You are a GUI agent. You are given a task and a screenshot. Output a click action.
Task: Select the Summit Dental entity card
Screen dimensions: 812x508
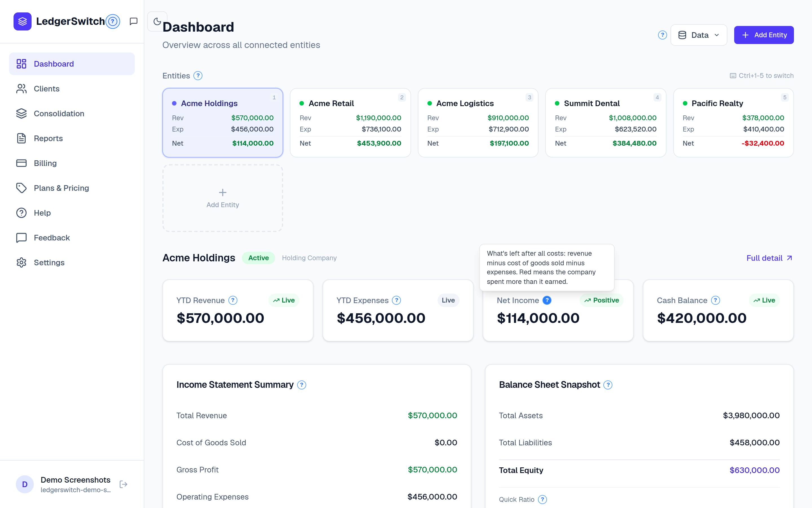[606, 123]
